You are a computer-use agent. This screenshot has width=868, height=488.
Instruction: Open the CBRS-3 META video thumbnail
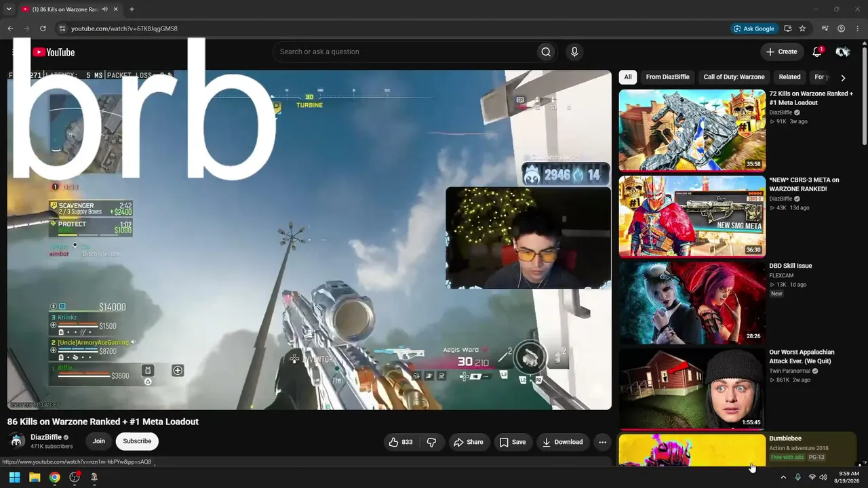(x=692, y=217)
